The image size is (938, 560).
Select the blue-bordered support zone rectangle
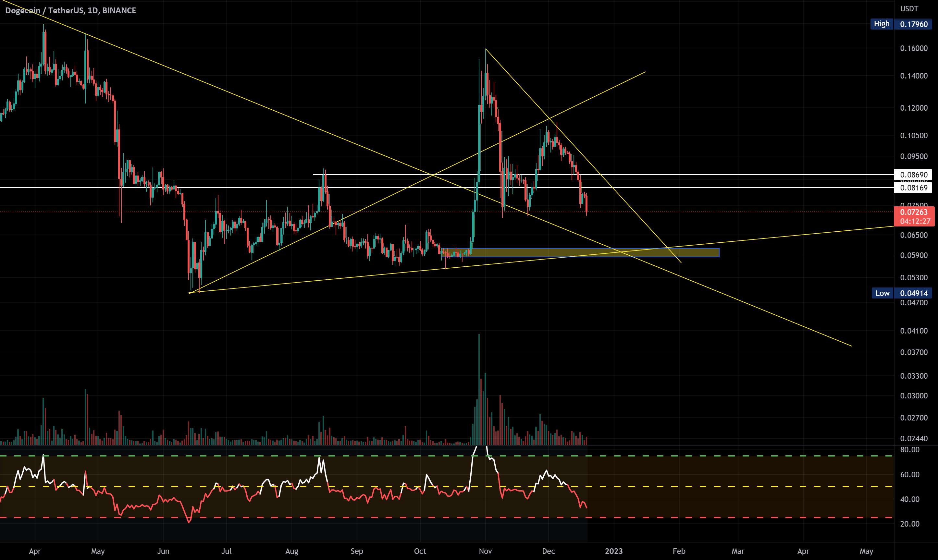coord(580,252)
